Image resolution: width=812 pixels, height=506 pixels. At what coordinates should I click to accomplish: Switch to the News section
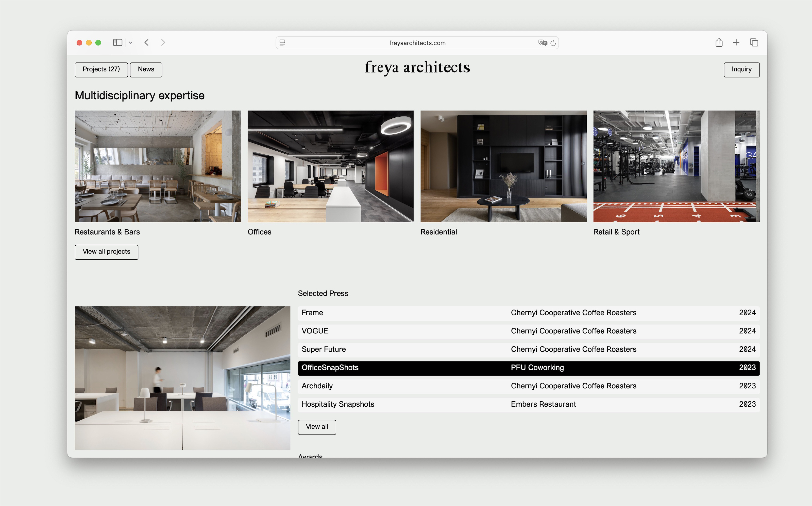click(x=146, y=69)
